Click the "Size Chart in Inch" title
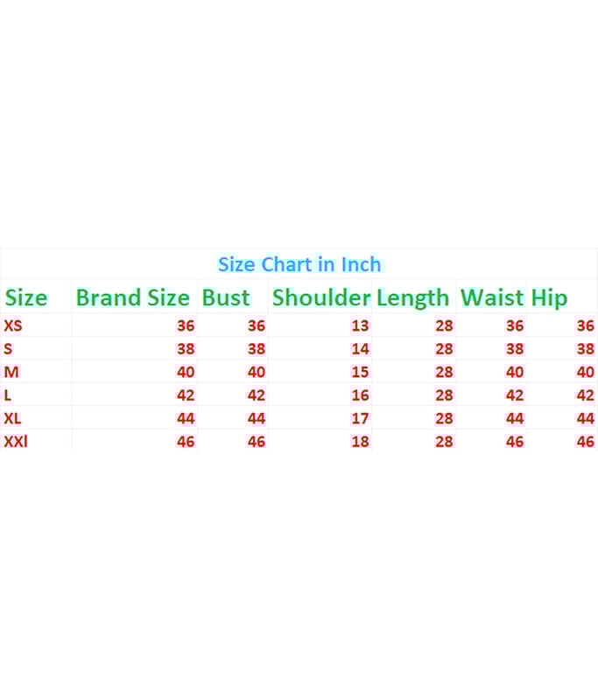 point(299,264)
